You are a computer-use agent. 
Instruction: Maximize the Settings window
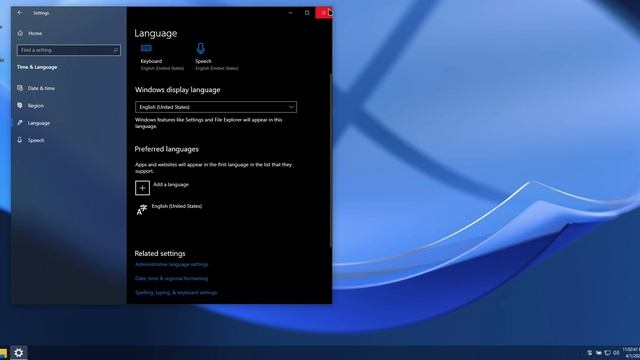307,13
